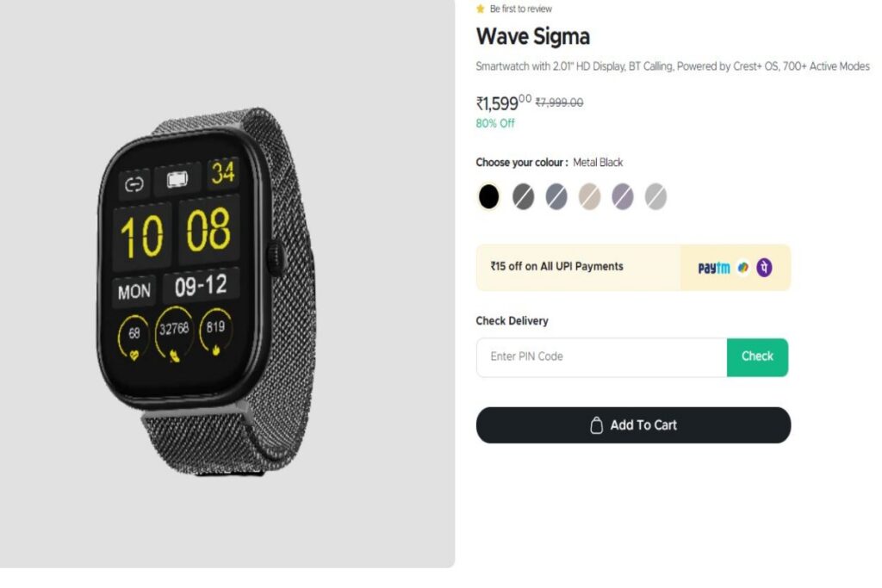Image resolution: width=882 pixels, height=588 pixels.
Task: Pick the slate blue crossed-out colour swatch
Action: point(556,197)
